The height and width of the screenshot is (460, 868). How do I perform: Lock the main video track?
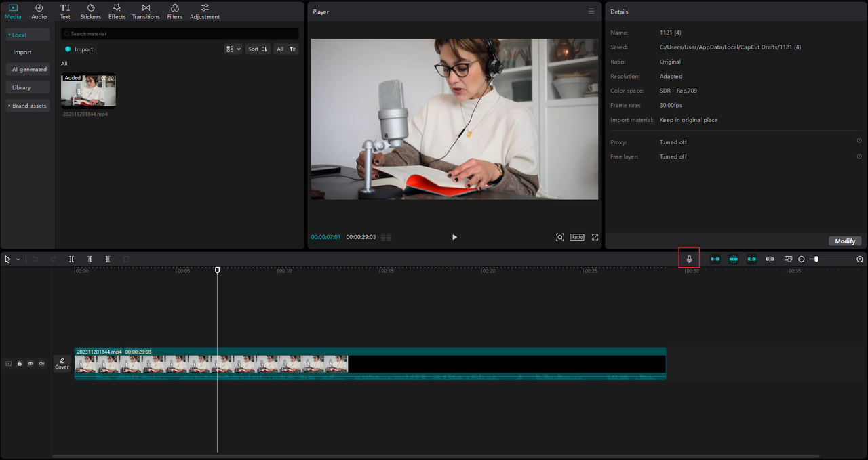(20, 364)
